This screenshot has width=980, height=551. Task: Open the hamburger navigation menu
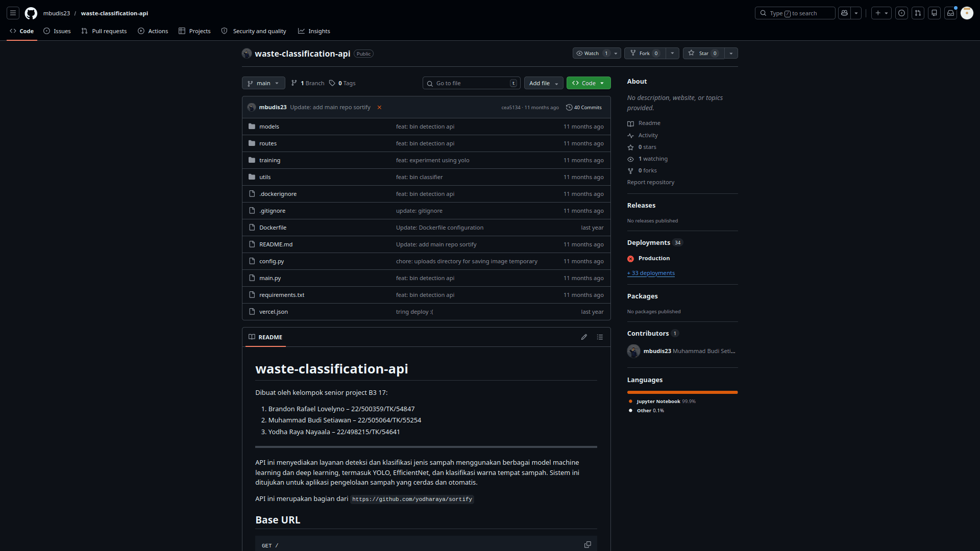point(13,13)
